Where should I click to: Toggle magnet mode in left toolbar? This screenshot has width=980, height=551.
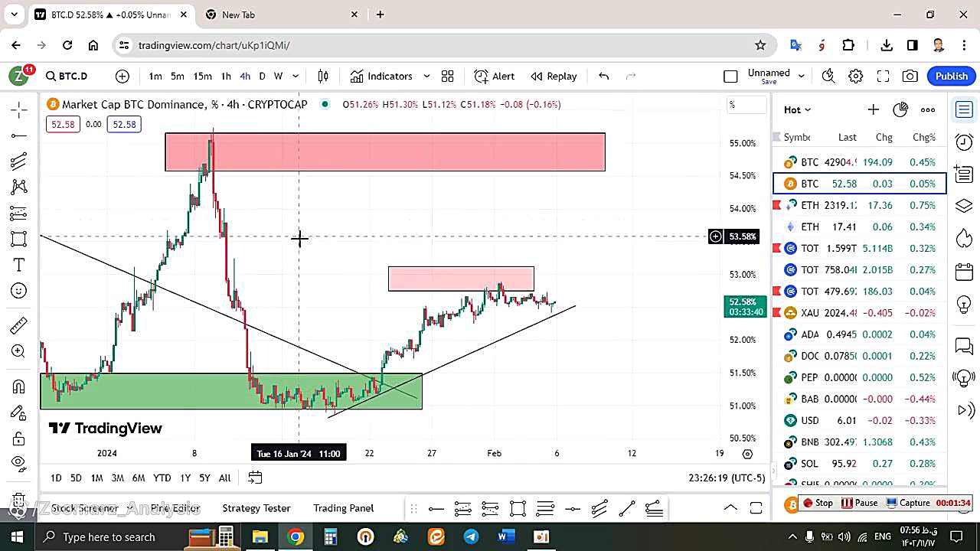(x=19, y=386)
